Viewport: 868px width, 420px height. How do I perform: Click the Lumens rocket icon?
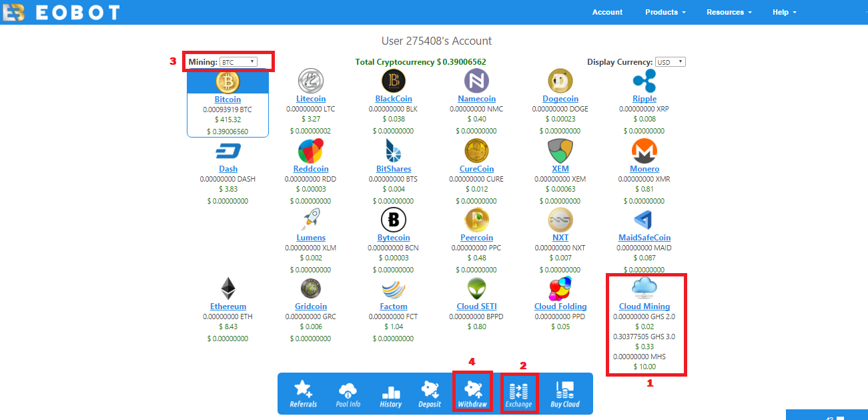(310, 220)
